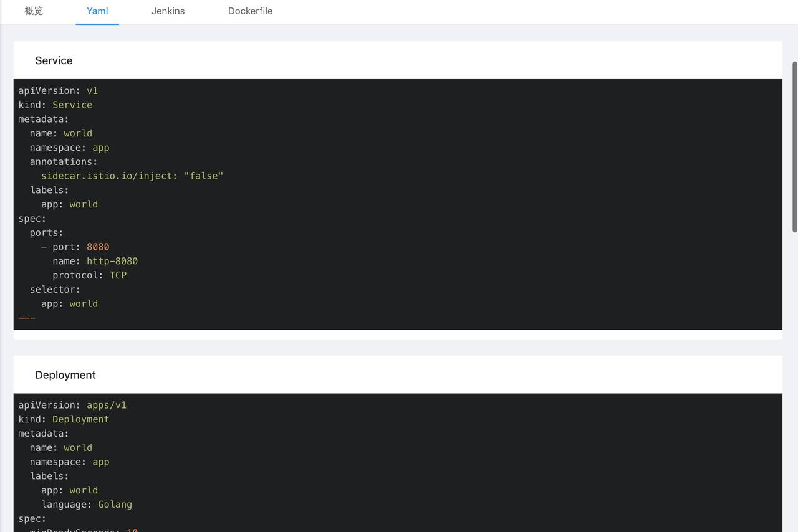Screen dimensions: 798x532
Task: Click "app: world" in the Deployment YAML
Action: coord(69,490)
